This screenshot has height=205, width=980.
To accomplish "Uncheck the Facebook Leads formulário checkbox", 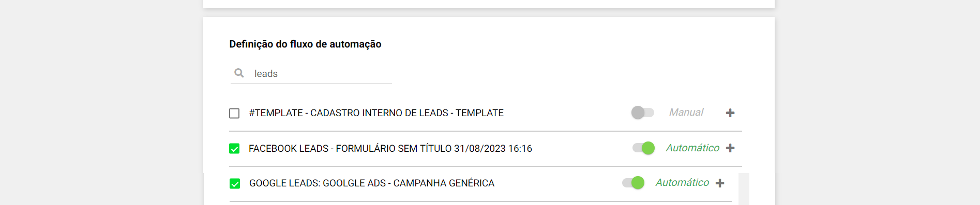I will (x=234, y=149).
